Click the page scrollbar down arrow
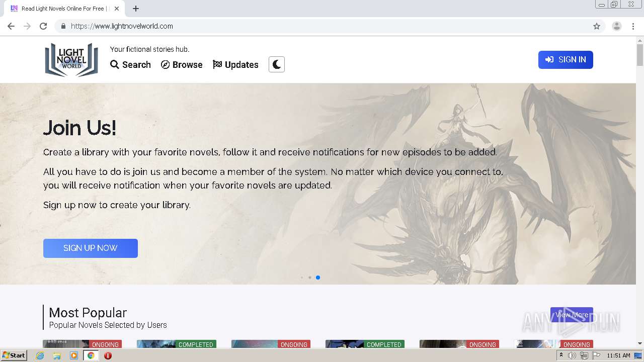Screen dimensions: 644x362 pos(640,343)
